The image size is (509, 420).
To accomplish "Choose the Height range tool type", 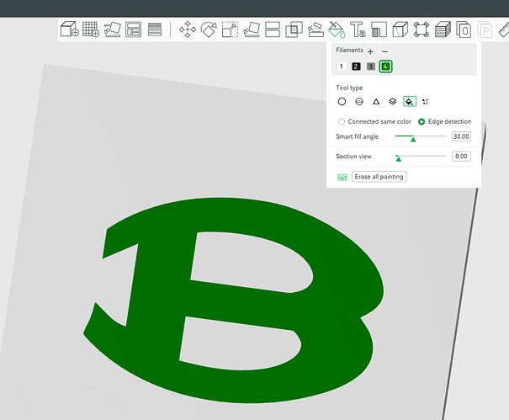I will [x=392, y=102].
